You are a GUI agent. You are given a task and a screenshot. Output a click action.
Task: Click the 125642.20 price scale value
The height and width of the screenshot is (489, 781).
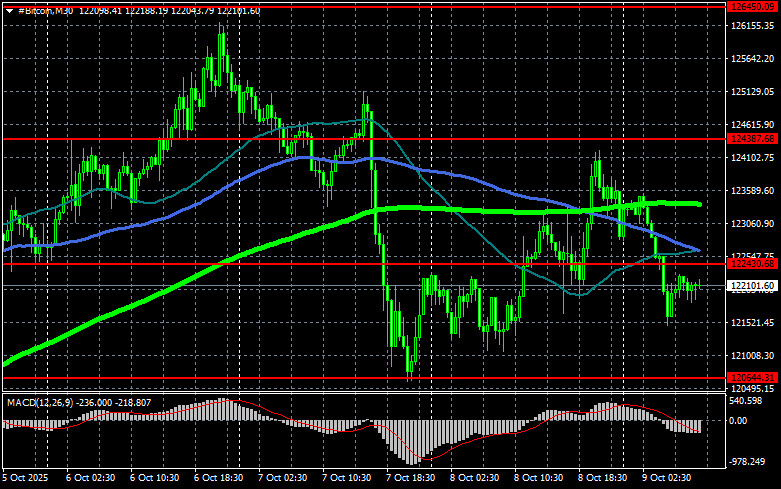coord(752,59)
